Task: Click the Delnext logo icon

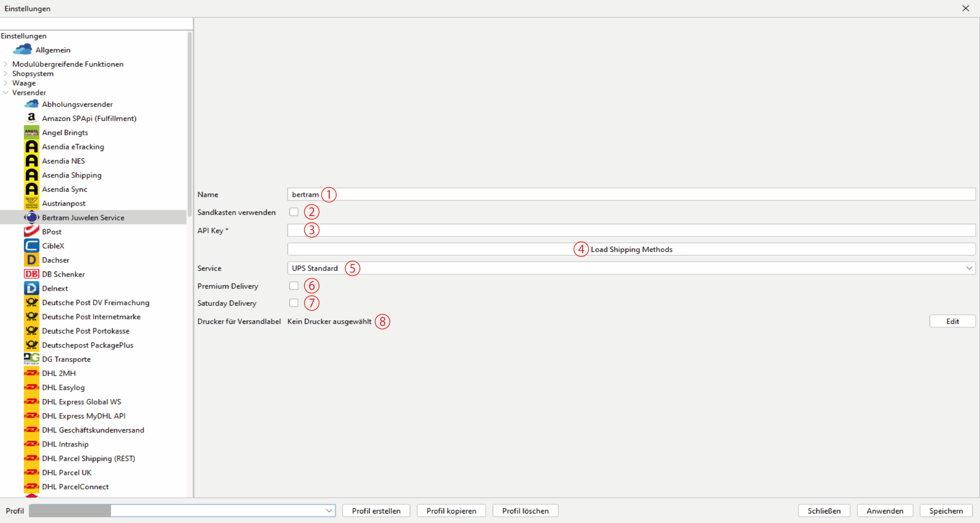Action: click(x=31, y=288)
